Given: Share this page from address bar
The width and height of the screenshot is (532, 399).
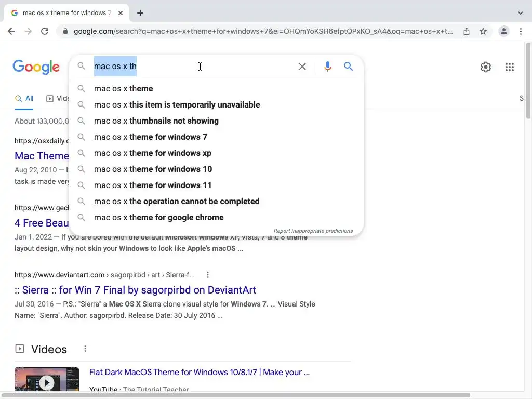Looking at the screenshot, I should pos(467,31).
